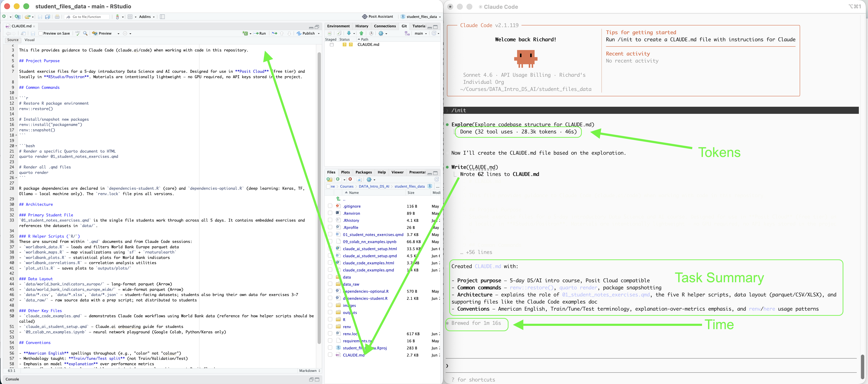The image size is (868, 384).
Task: Open an existing file from the main toolbar
Action: click(28, 16)
